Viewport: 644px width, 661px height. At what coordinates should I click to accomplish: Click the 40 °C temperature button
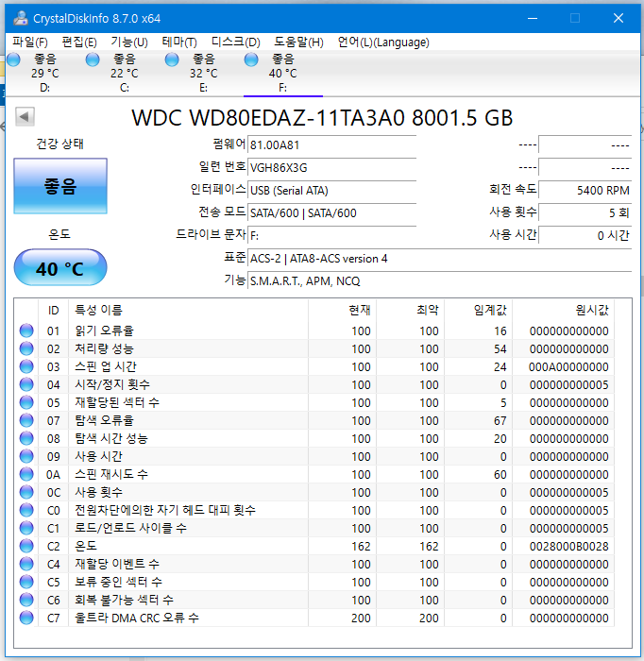click(x=60, y=267)
